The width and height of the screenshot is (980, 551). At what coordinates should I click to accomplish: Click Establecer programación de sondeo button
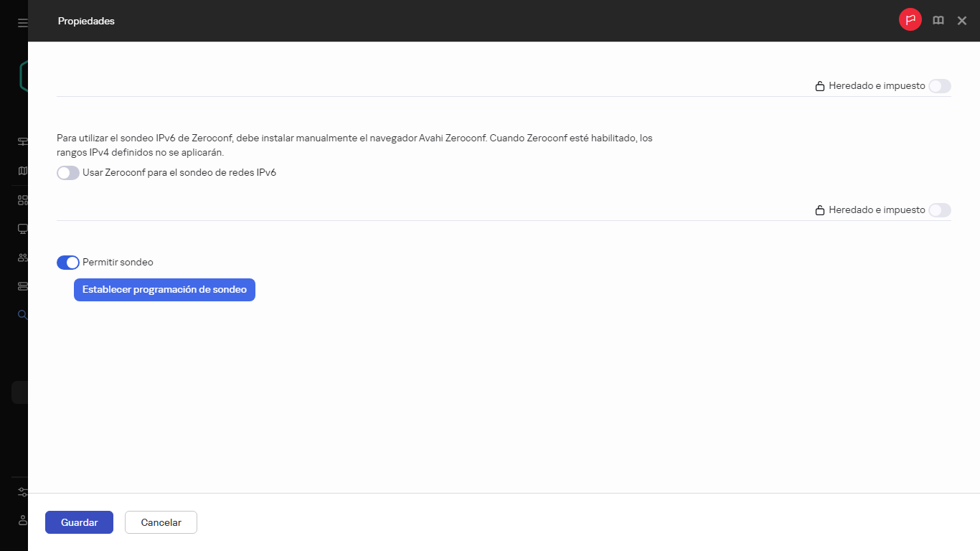[x=164, y=290]
